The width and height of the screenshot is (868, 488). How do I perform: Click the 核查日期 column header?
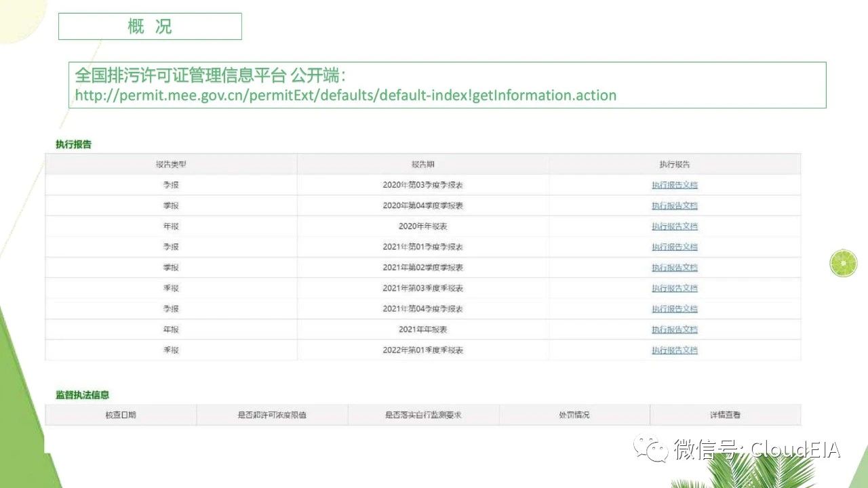pyautogui.click(x=121, y=415)
